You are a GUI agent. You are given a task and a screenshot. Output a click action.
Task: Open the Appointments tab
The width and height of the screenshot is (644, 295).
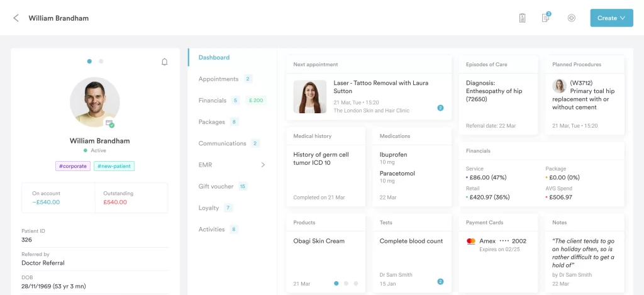coord(218,79)
